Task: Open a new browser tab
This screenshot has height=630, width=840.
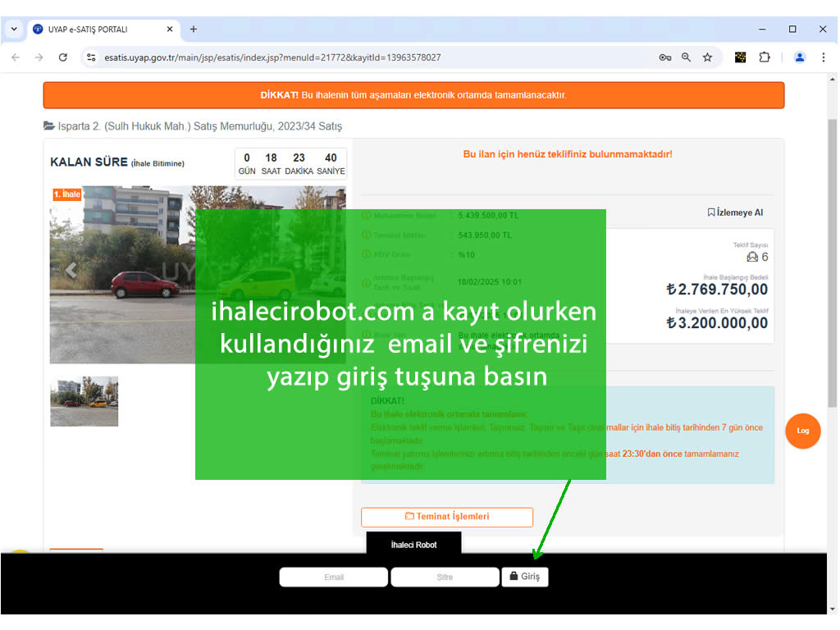Action: [x=194, y=29]
